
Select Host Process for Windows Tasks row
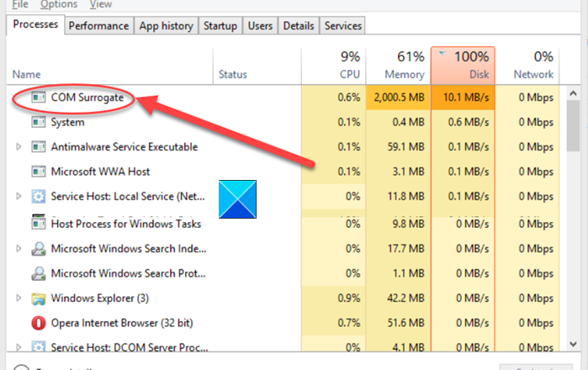click(x=283, y=224)
